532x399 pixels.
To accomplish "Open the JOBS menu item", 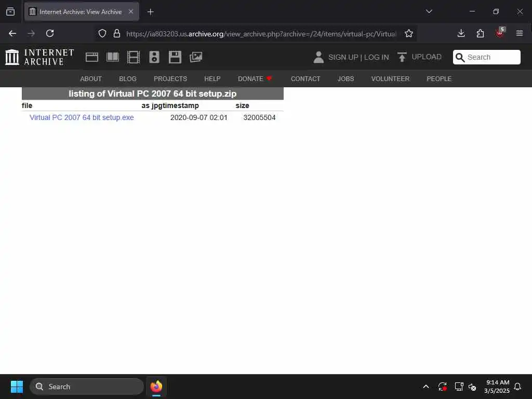I will [345, 79].
